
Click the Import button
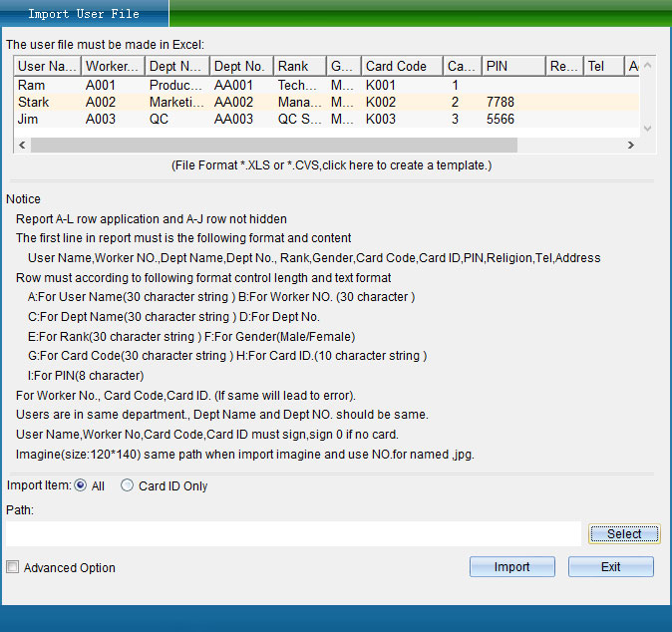pos(511,567)
